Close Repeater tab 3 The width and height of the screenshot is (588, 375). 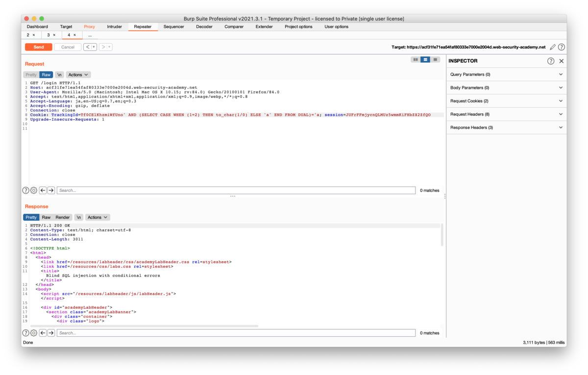[x=54, y=35]
